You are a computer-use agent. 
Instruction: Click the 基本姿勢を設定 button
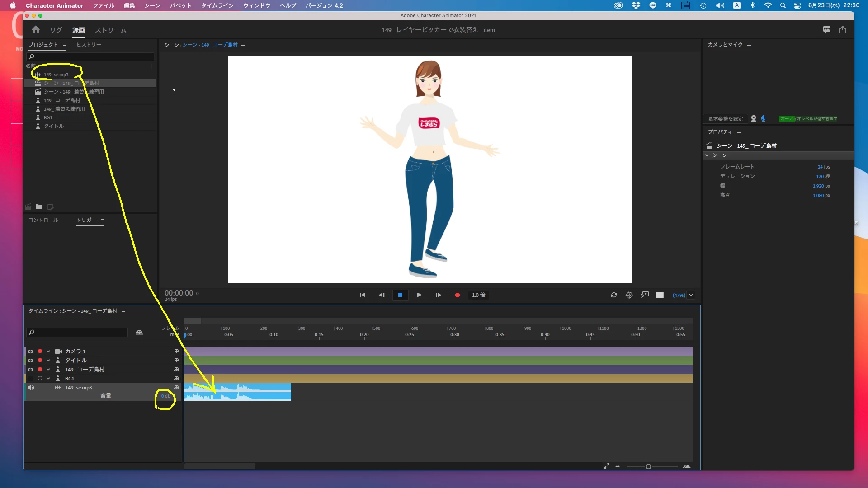point(725,119)
